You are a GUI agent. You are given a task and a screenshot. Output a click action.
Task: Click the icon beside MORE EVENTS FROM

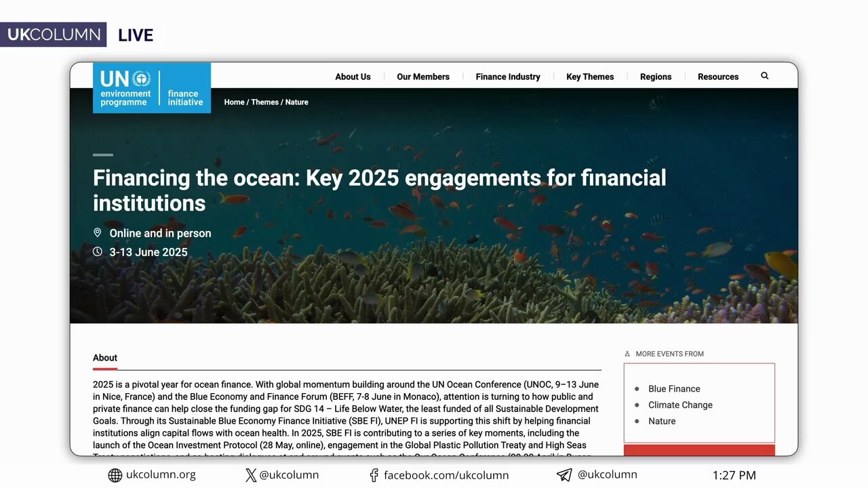point(627,354)
